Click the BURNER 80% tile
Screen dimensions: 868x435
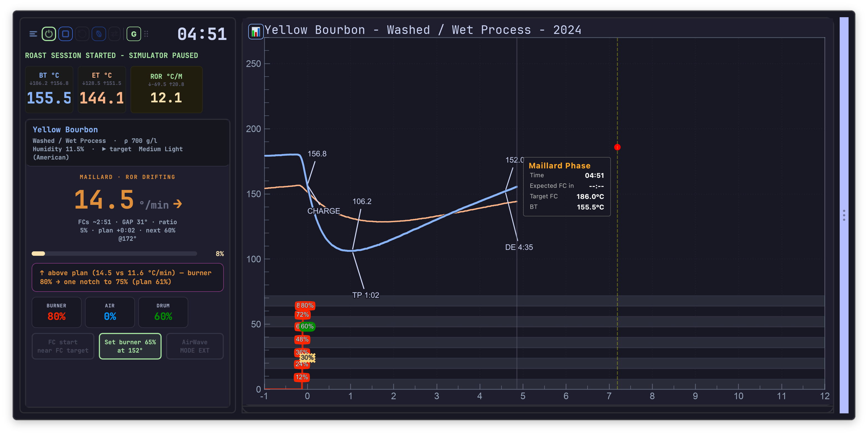57,312
